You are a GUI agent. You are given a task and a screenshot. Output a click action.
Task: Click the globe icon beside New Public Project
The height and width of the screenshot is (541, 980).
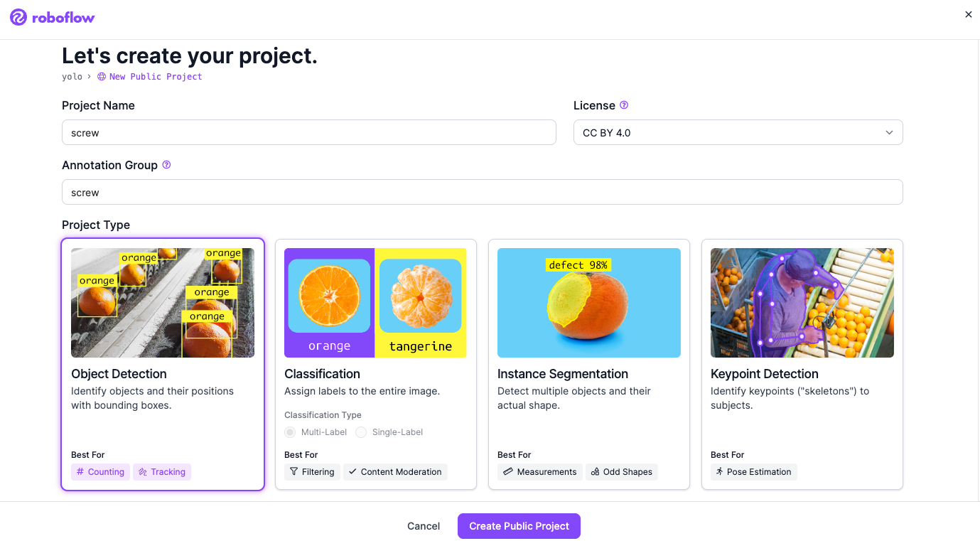pos(102,77)
